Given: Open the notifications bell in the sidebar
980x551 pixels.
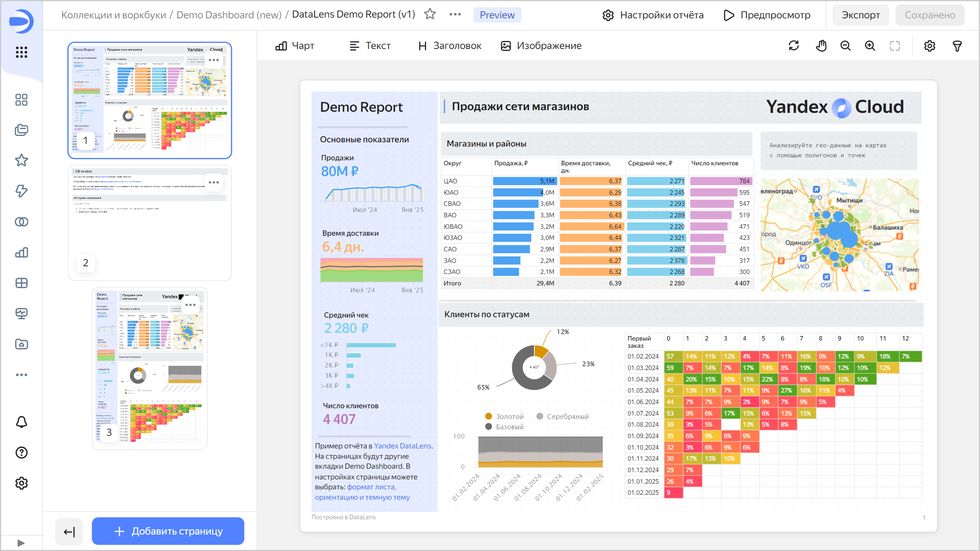Looking at the screenshot, I should 21,422.
